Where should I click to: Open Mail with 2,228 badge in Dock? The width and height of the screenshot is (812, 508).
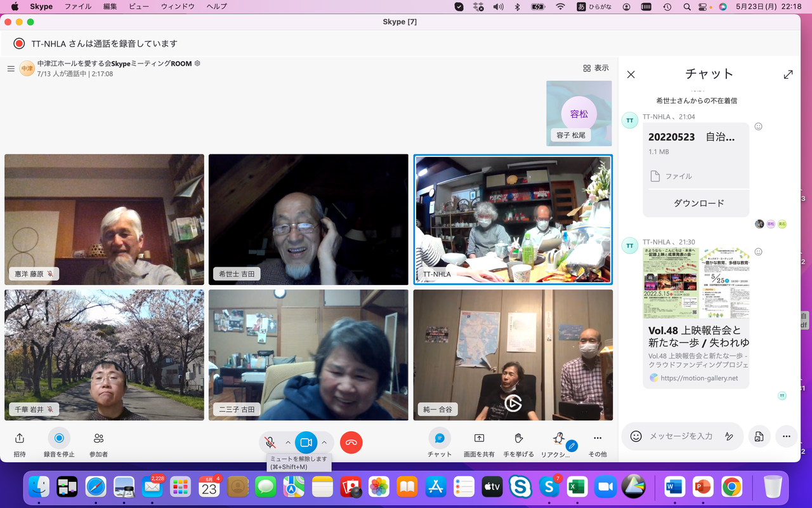[x=152, y=487]
